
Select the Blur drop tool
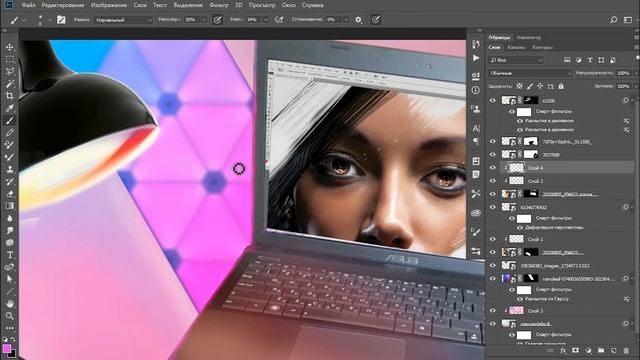(9, 218)
